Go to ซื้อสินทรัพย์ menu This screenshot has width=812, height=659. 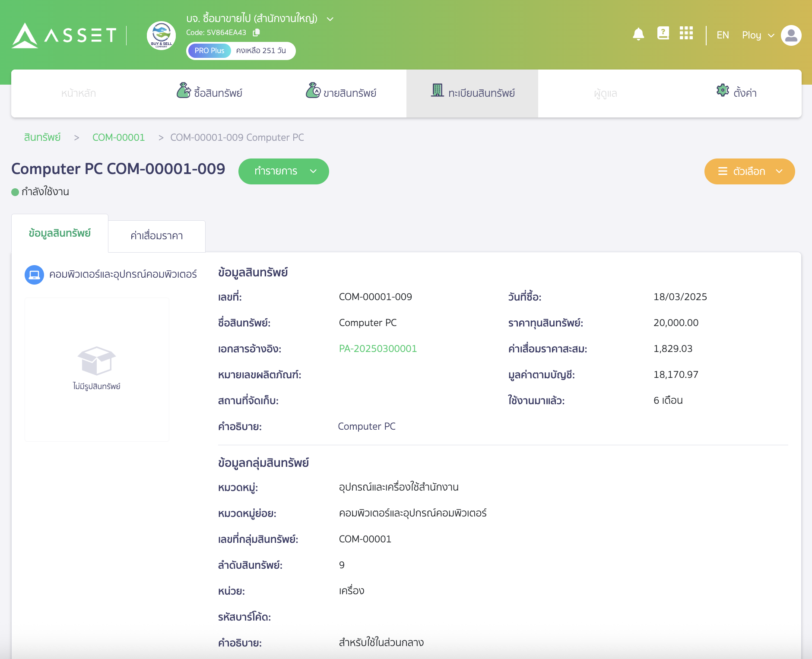(x=209, y=93)
